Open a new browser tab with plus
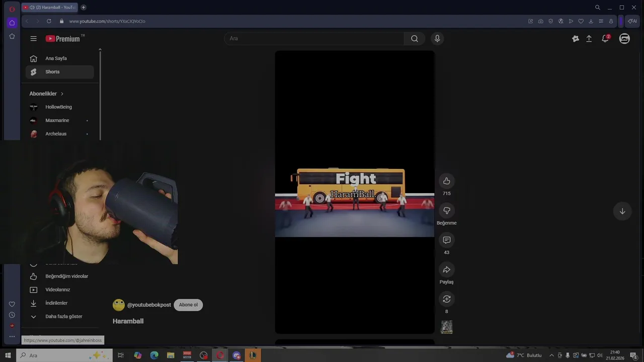 pos(84,8)
